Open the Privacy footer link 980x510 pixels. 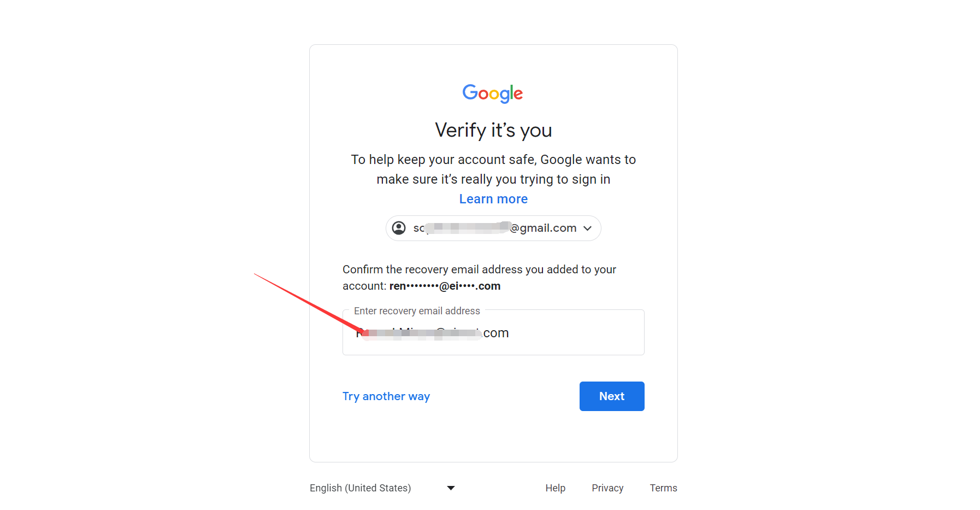607,488
